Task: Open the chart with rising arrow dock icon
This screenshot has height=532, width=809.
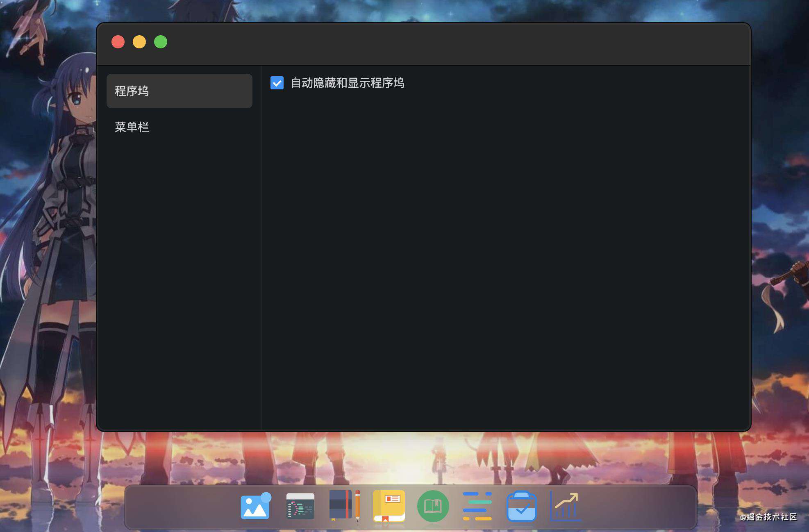Action: point(566,506)
